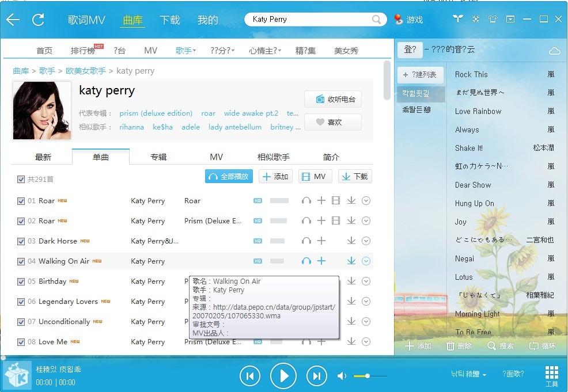Skip to next track
This screenshot has height=392, width=568.
317,376
